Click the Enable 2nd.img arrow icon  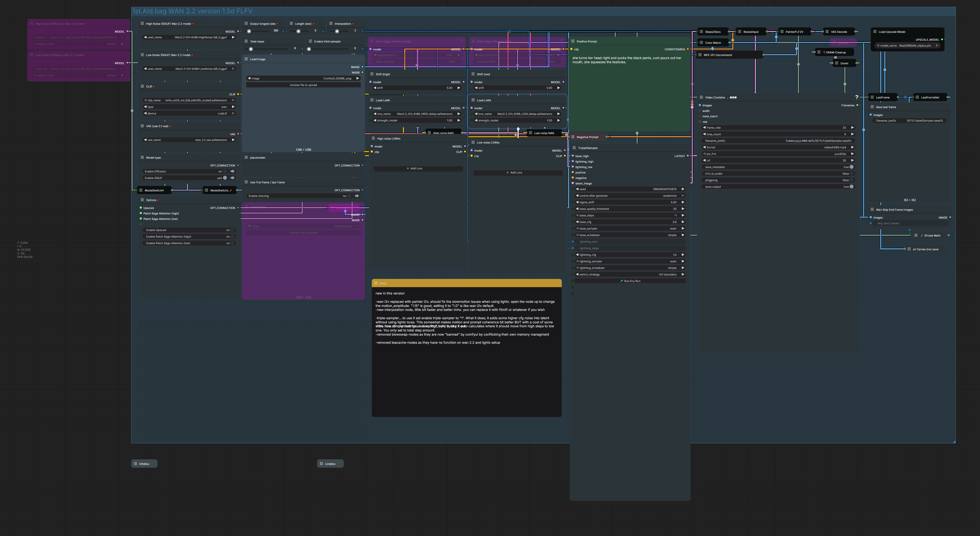tap(357, 196)
